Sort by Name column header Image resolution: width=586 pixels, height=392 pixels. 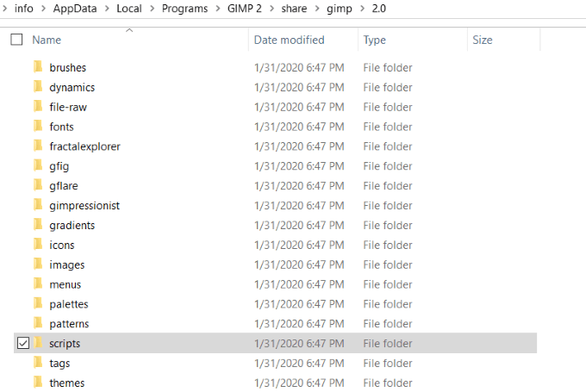[x=47, y=40]
